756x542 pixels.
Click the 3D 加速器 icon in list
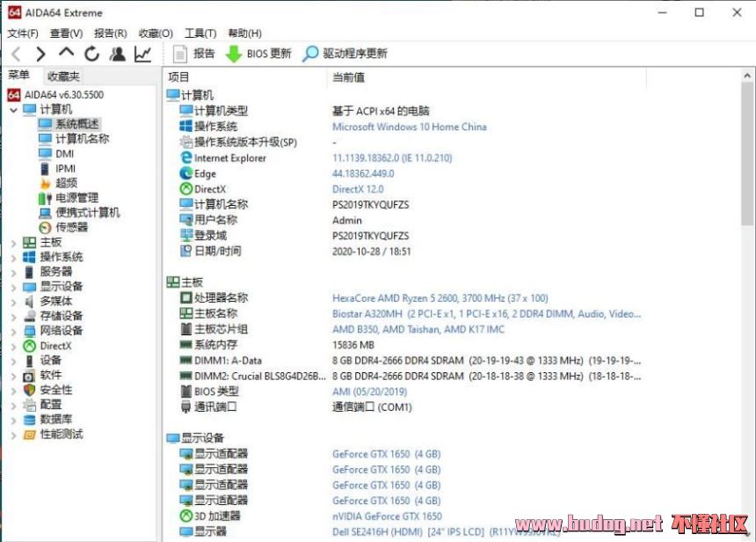click(186, 516)
